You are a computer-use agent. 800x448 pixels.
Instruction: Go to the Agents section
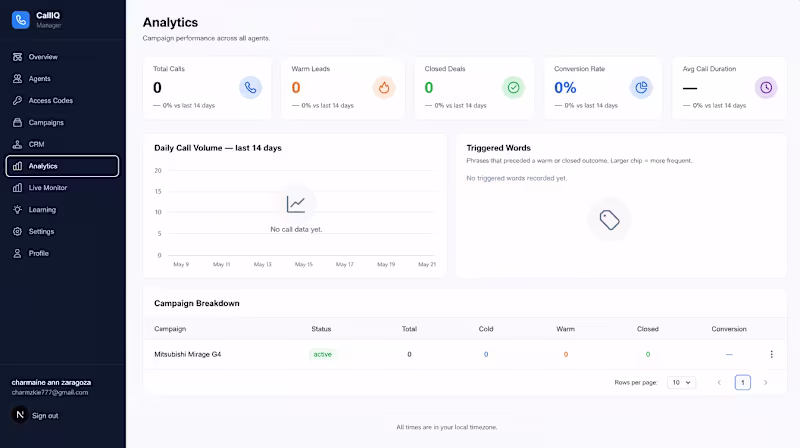click(62, 79)
